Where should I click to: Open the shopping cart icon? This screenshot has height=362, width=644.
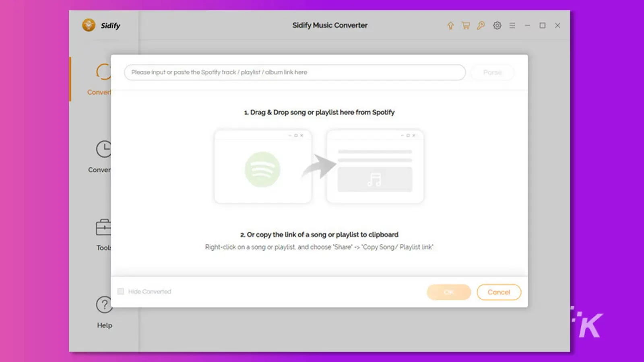466,25
